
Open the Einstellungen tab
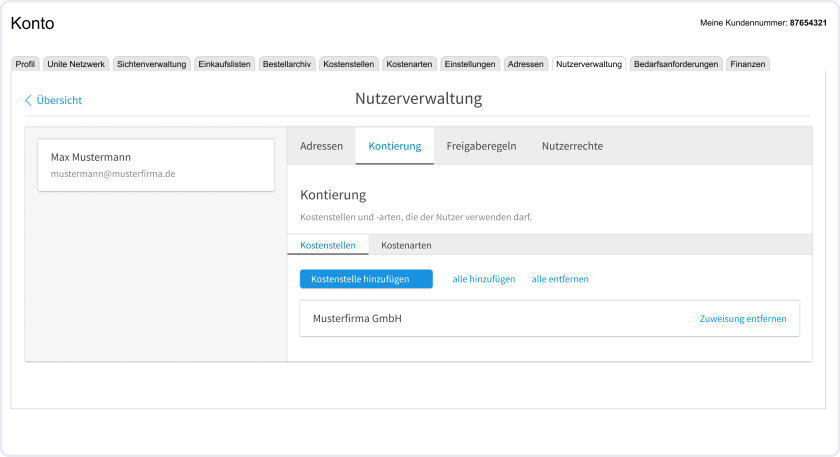tap(470, 64)
